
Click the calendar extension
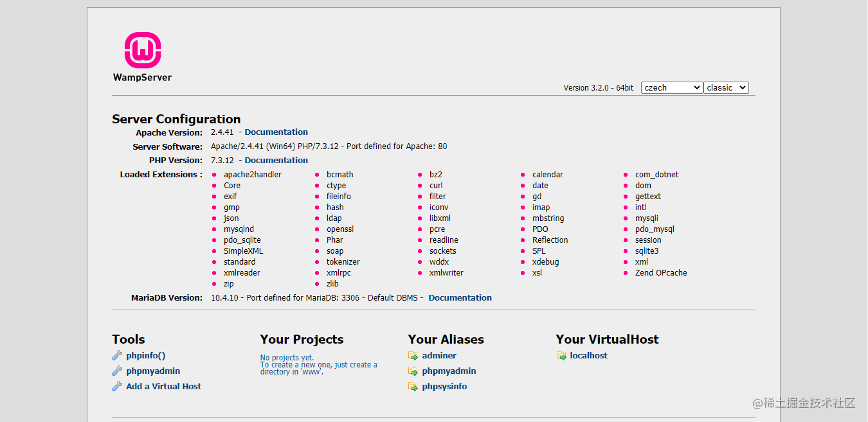pos(548,175)
